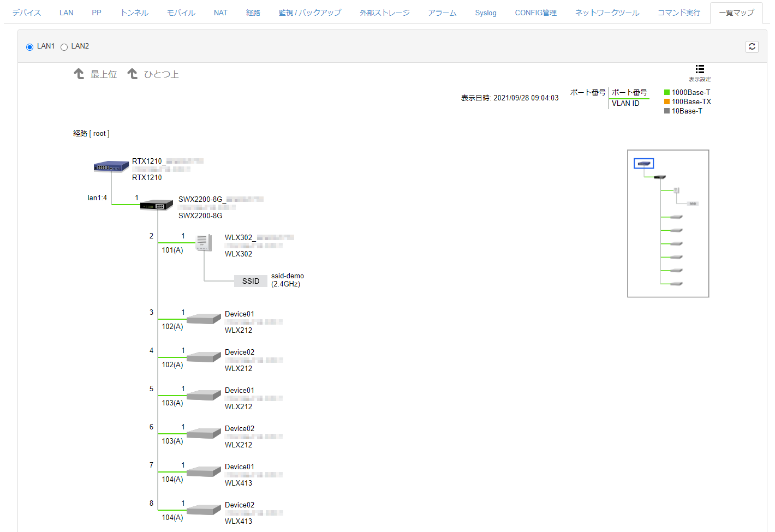
Task: Click the refresh icon in the header
Action: pos(752,47)
